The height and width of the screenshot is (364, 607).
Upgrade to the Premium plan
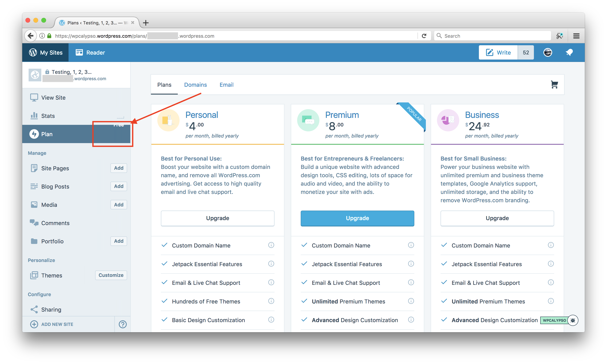[357, 218]
